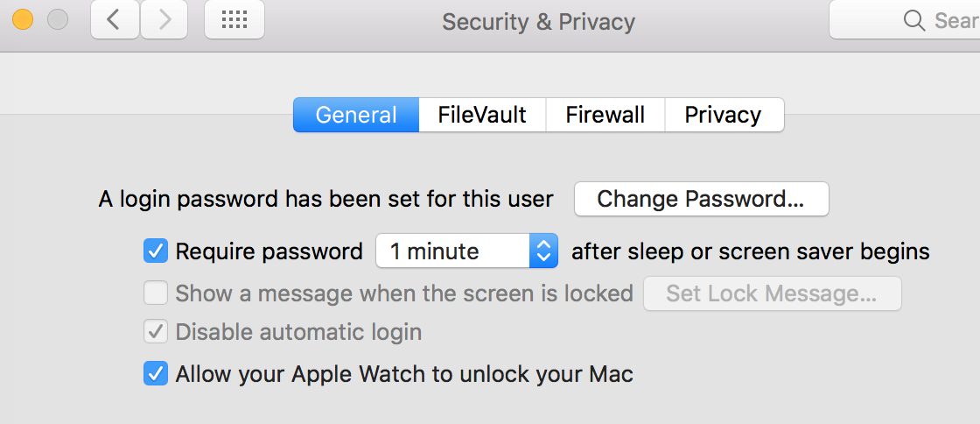Switch to the FileVault tab
Image resolution: width=980 pixels, height=424 pixels.
[x=482, y=115]
